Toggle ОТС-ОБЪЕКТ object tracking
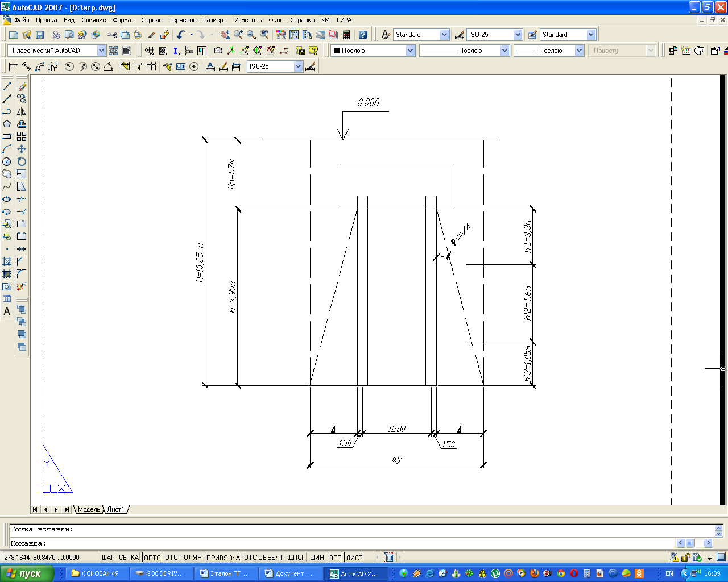The height and width of the screenshot is (582, 728). point(263,558)
